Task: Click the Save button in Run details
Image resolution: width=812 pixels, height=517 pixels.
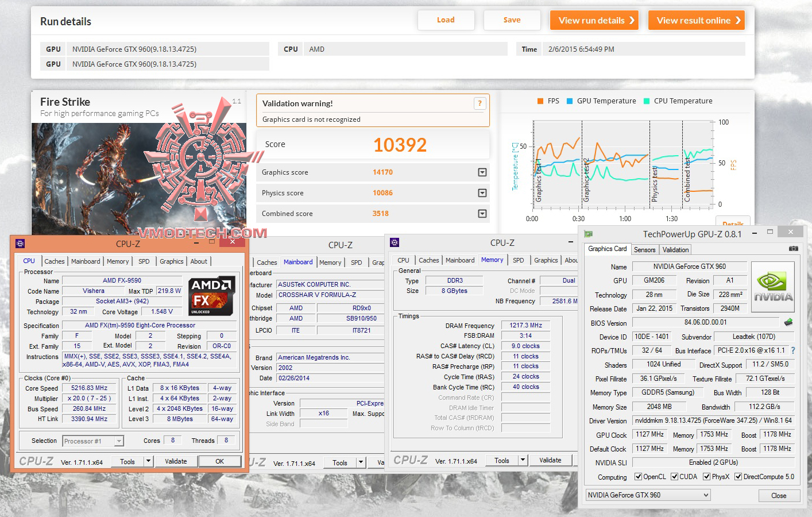Action: pyautogui.click(x=512, y=20)
